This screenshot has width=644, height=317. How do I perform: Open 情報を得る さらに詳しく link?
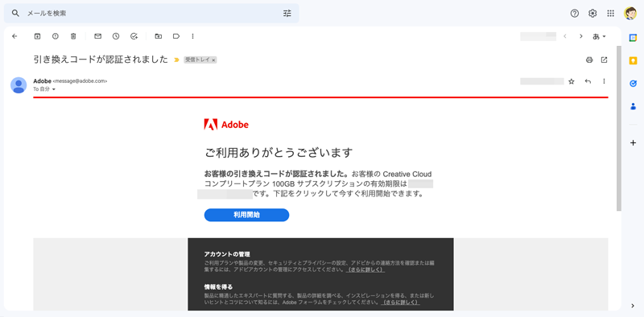pyautogui.click(x=400, y=303)
